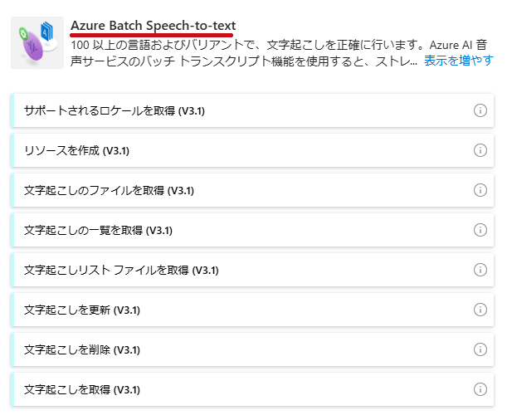Show info for 文字起こしを削除 action
The width and height of the screenshot is (507, 420).
coord(480,349)
